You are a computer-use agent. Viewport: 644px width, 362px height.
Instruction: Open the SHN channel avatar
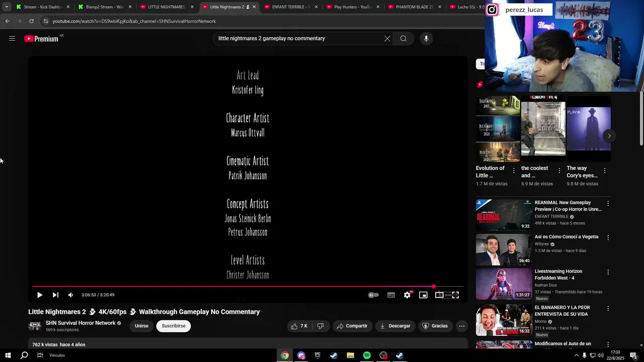pos(35,326)
